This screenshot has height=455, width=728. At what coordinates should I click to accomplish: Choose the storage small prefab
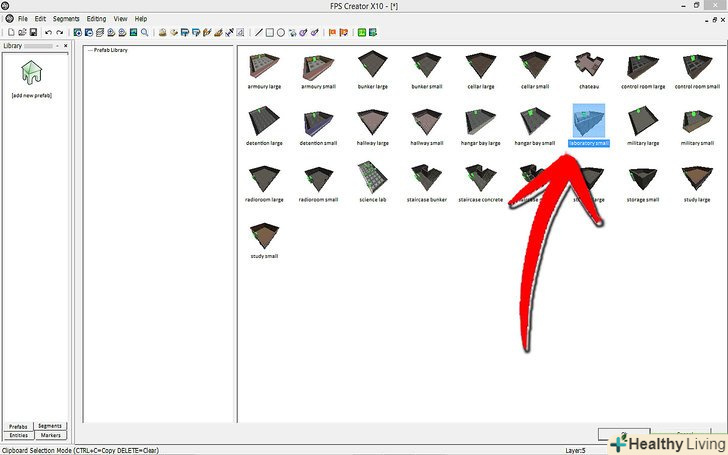coord(643,185)
